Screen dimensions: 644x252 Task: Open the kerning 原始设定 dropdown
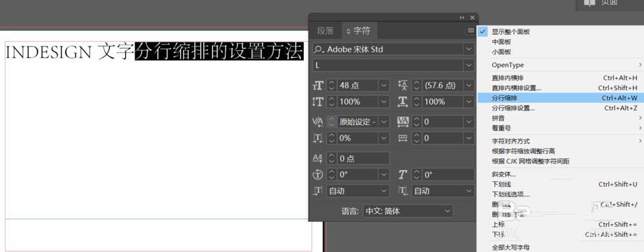[x=384, y=122]
